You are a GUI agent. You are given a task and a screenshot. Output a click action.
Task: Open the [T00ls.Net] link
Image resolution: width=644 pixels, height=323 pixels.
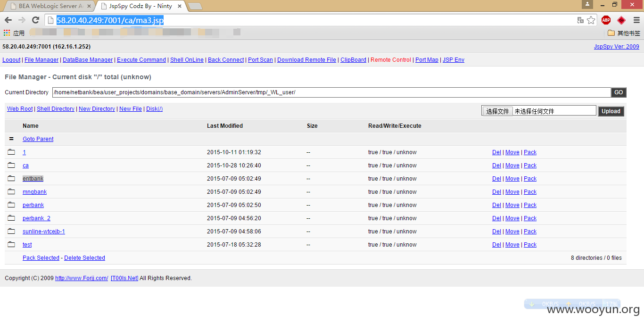(124, 278)
